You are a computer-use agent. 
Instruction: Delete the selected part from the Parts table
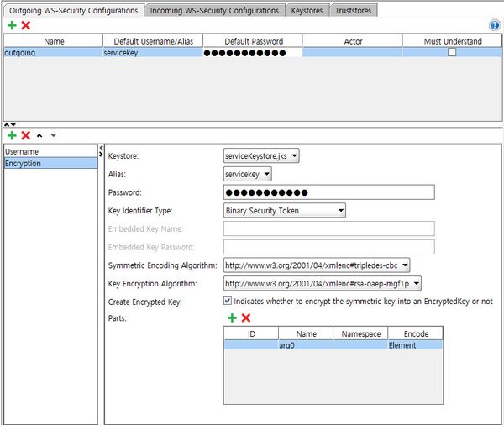coord(246,318)
